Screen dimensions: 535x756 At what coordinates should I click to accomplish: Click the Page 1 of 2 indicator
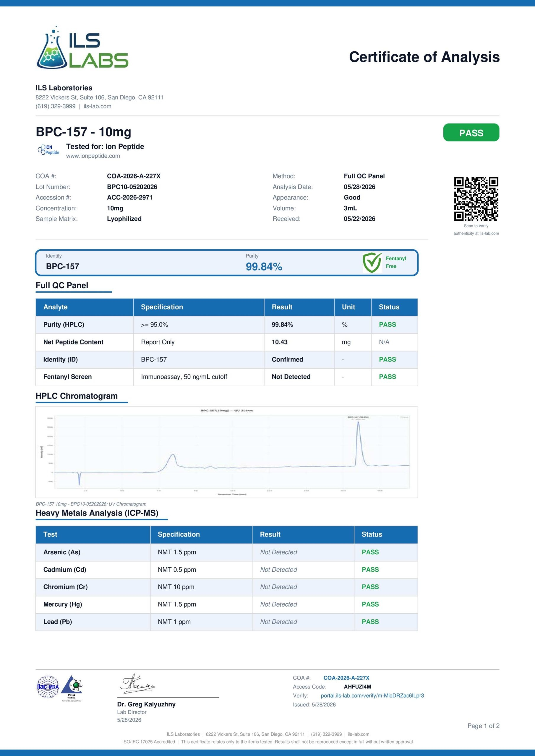point(483,726)
